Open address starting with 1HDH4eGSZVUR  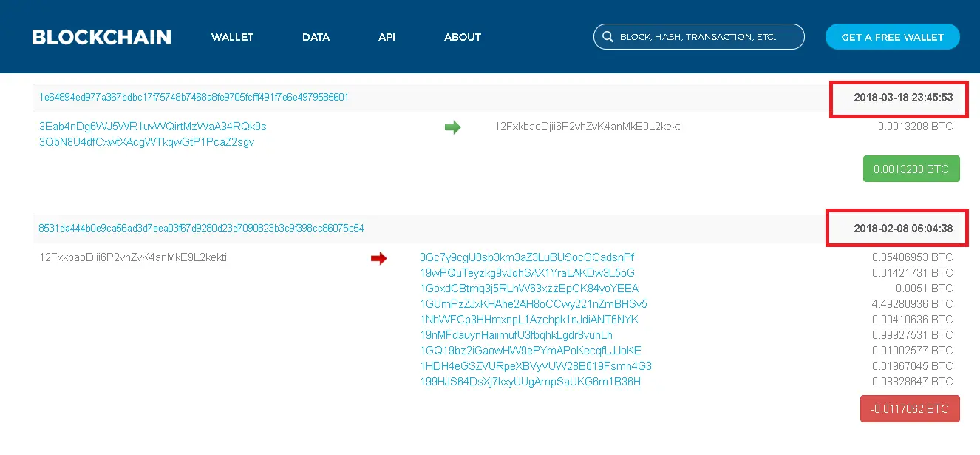pos(536,366)
